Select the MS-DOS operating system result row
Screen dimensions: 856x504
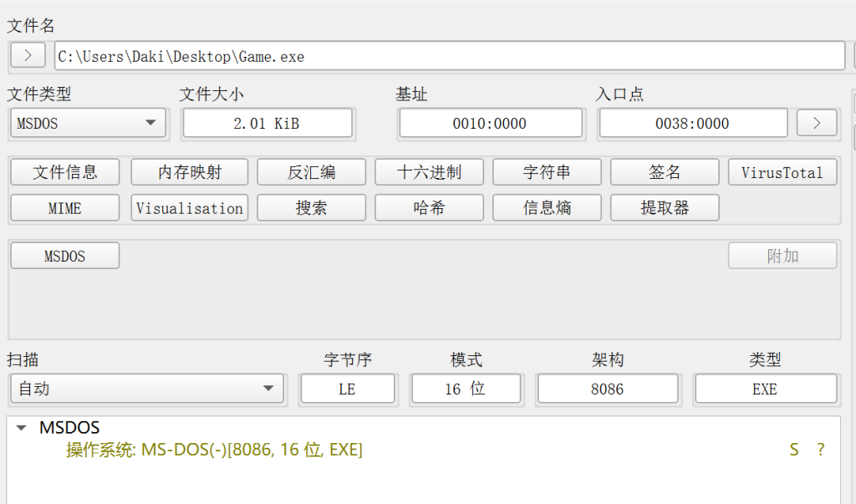pos(214,450)
